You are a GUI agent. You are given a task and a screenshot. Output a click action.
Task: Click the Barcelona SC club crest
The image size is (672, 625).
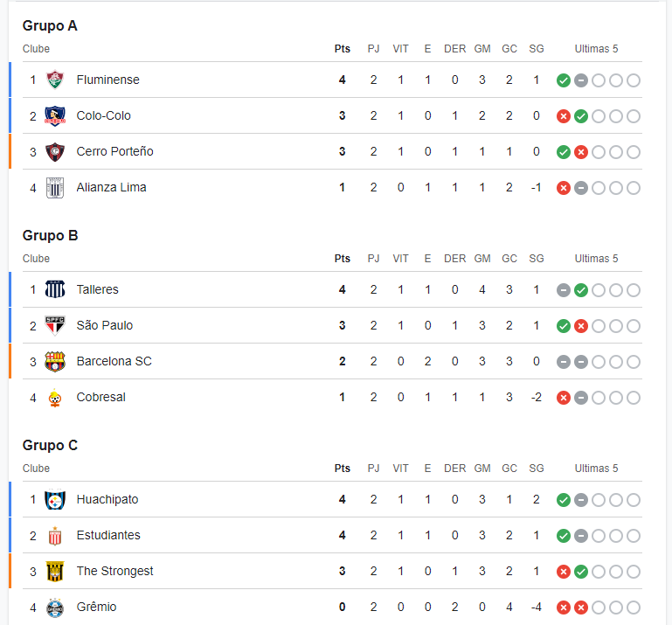tap(55, 362)
